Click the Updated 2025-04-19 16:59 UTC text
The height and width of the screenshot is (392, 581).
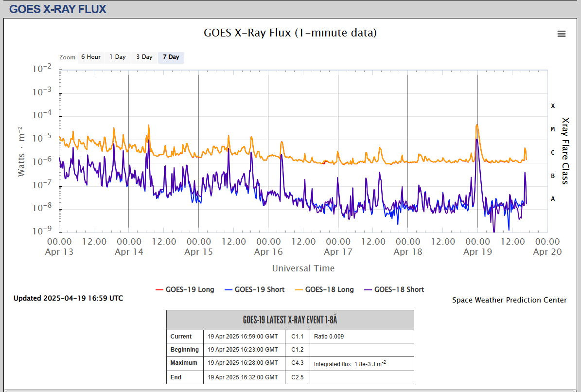[68, 298]
